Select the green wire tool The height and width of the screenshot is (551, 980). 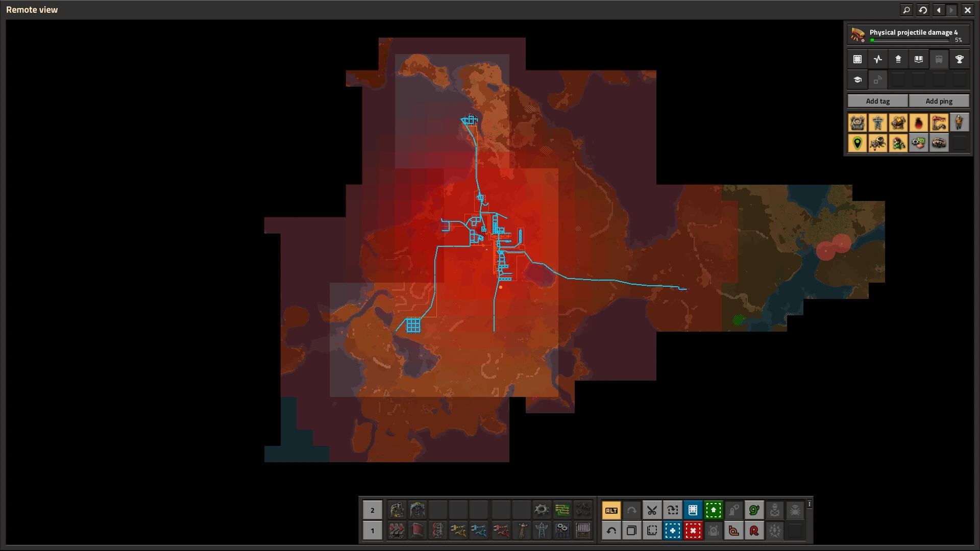tap(754, 510)
